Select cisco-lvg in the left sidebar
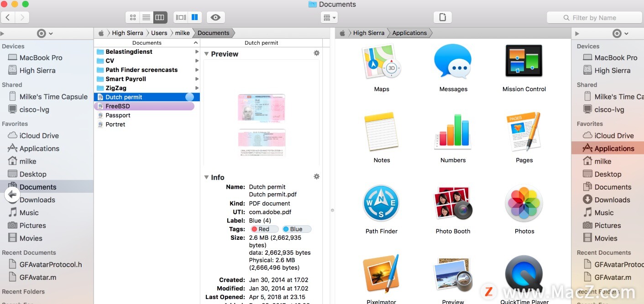This screenshot has width=644, height=304. coord(28,110)
